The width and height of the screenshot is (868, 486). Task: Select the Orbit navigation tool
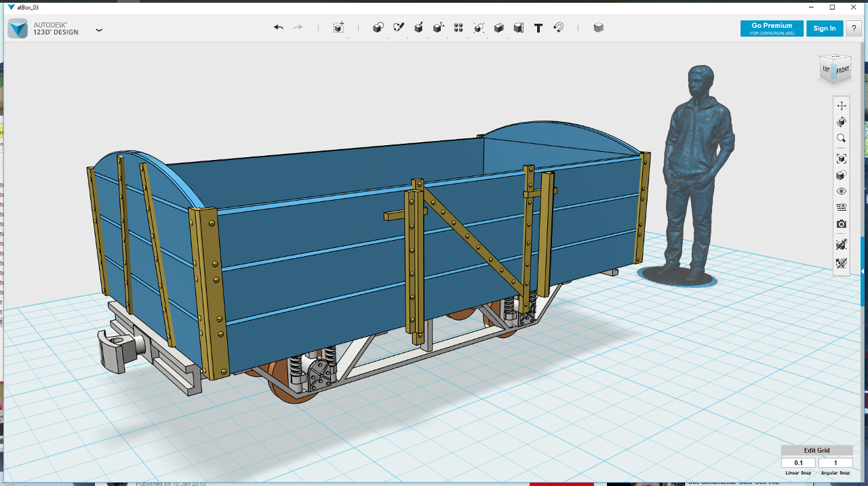pos(842,122)
